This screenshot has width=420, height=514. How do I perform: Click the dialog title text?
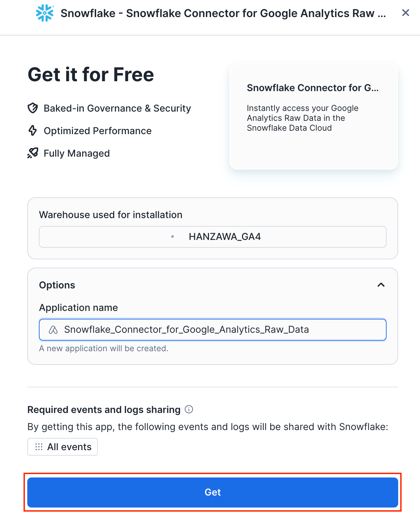(223, 13)
